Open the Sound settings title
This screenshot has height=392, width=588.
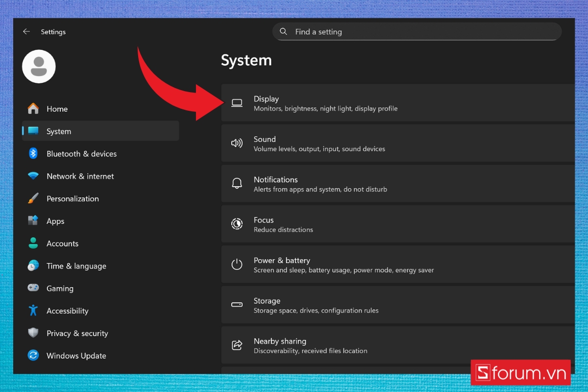click(x=265, y=139)
